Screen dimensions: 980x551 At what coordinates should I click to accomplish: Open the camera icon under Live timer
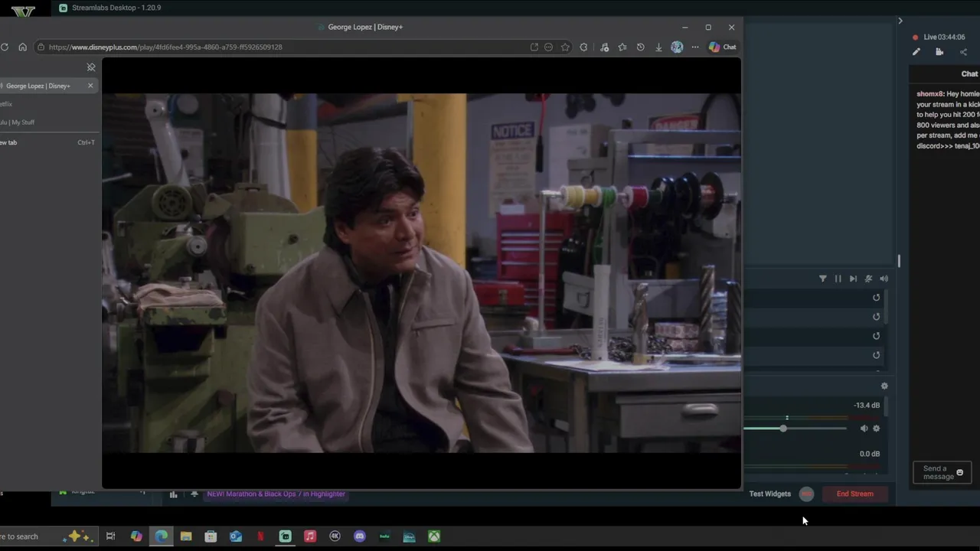tap(939, 52)
